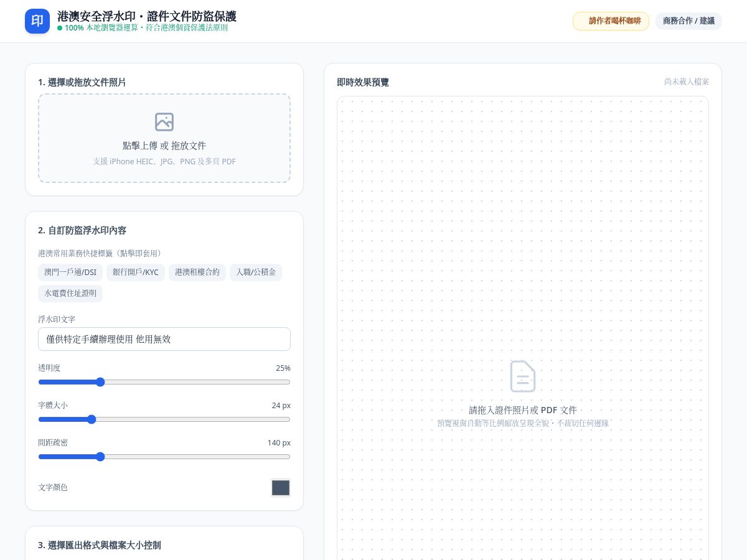This screenshot has width=747, height=560.
Task: Click the 透明度 slider
Action: point(164,382)
